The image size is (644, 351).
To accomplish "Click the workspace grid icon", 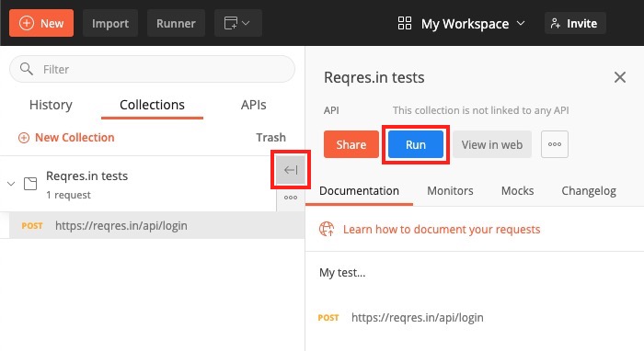I will 405,23.
